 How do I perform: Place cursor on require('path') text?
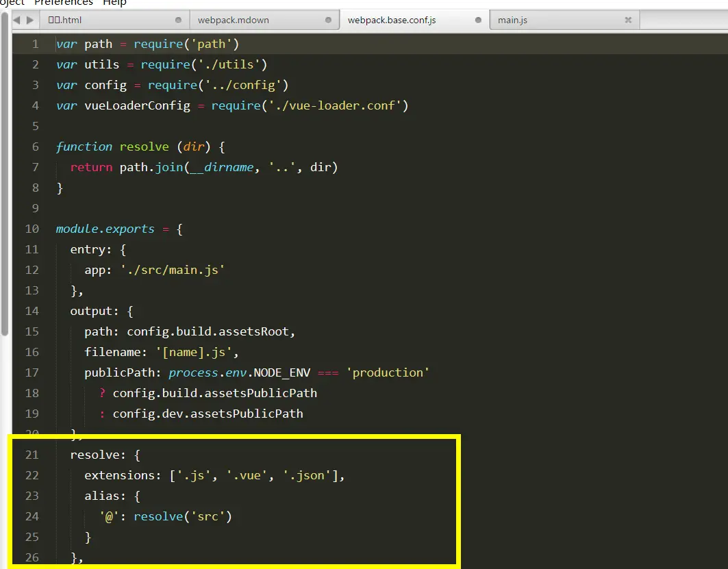(x=186, y=44)
